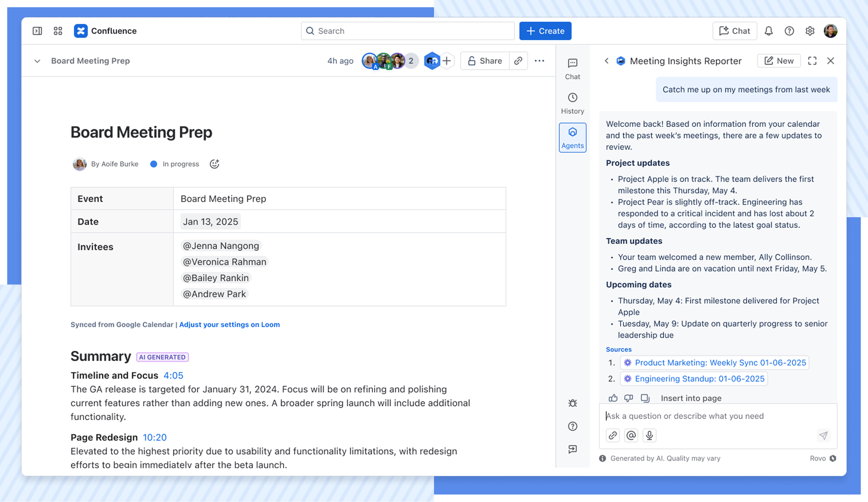Open the help icon in top bar

point(789,31)
